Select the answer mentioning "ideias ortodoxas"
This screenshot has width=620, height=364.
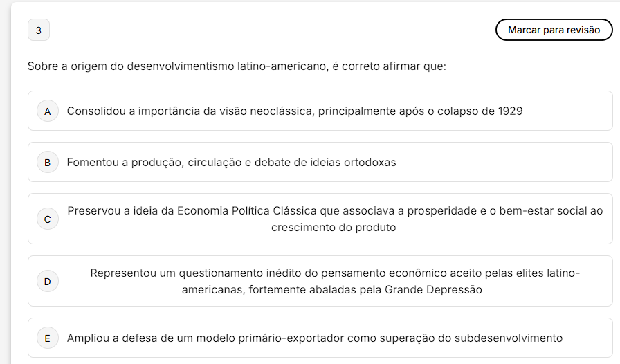click(231, 163)
